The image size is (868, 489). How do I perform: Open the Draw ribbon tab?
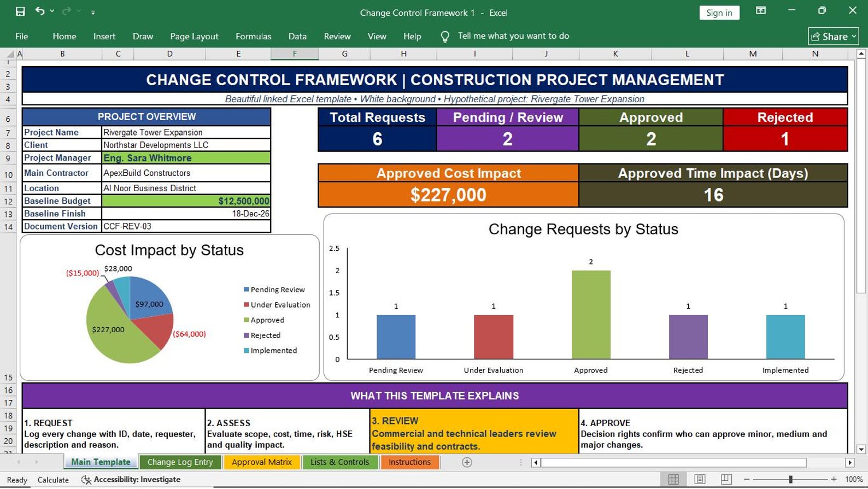[x=143, y=36]
